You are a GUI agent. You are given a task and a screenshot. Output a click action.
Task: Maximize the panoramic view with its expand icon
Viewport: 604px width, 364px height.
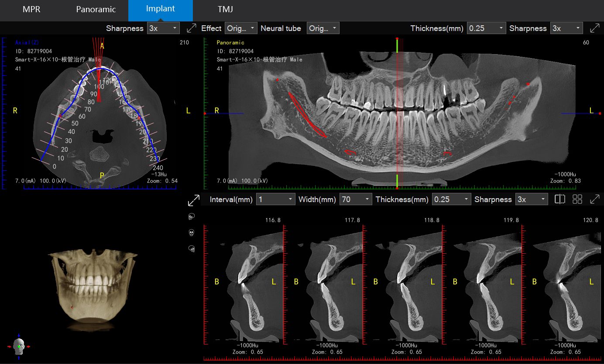click(x=594, y=28)
